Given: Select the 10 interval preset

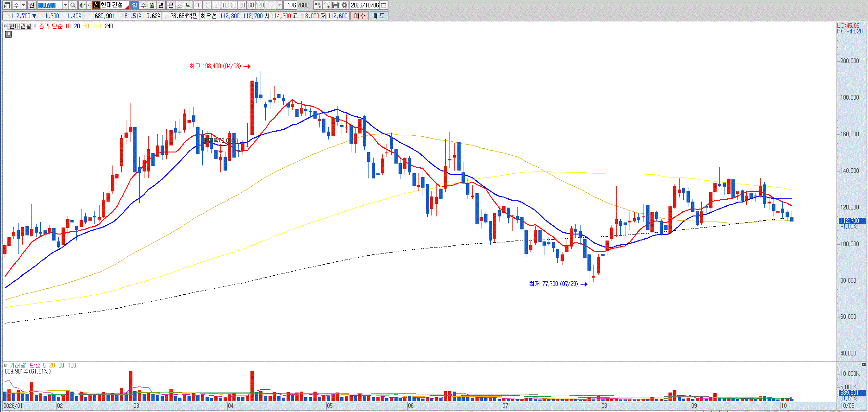Looking at the screenshot, I should pyautogui.click(x=225, y=5).
